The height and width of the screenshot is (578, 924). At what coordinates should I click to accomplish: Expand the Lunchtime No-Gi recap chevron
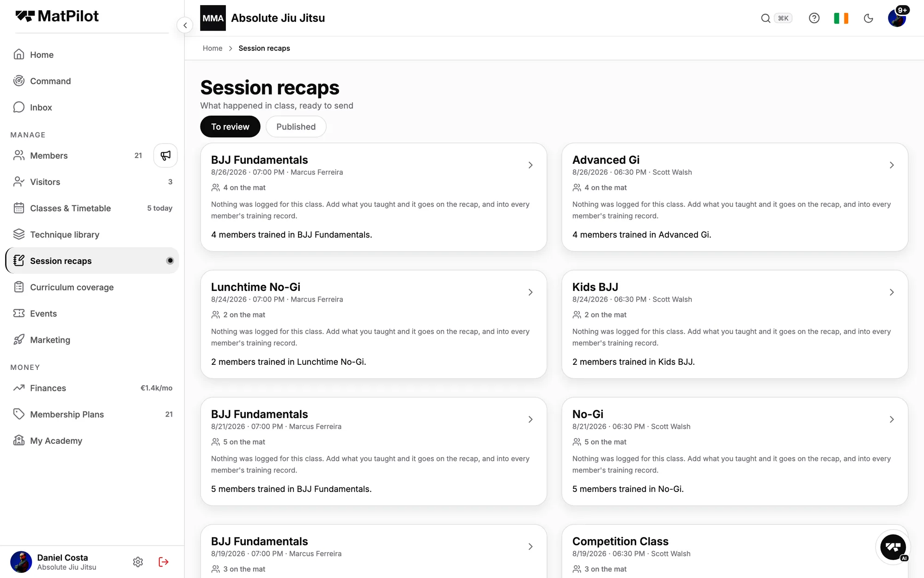click(x=530, y=292)
